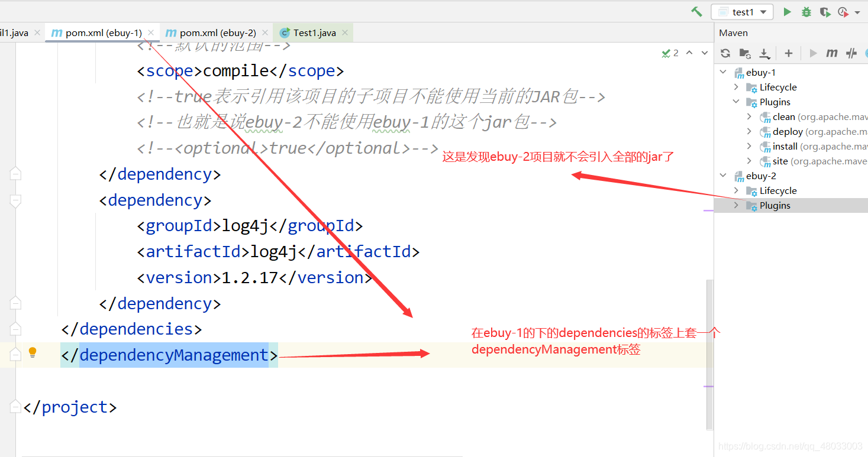Build project with hammer icon
The height and width of the screenshot is (457, 868).
click(696, 12)
